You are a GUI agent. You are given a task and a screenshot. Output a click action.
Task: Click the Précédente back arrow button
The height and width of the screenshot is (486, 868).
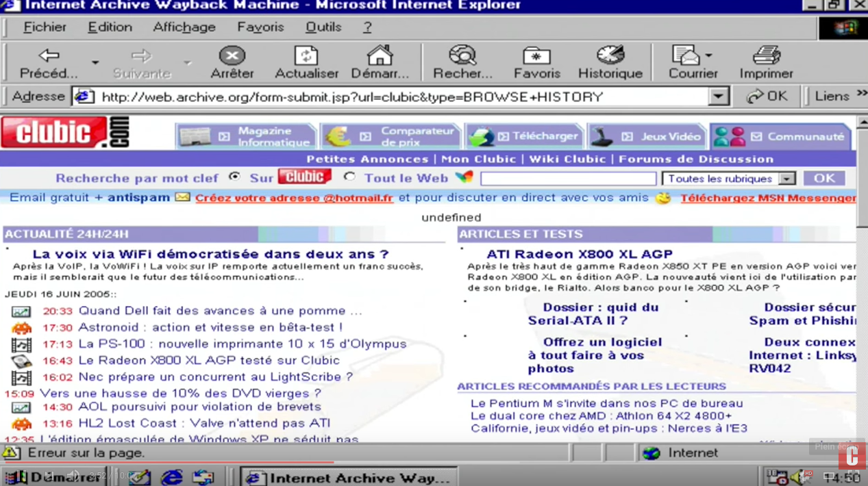click(x=49, y=63)
